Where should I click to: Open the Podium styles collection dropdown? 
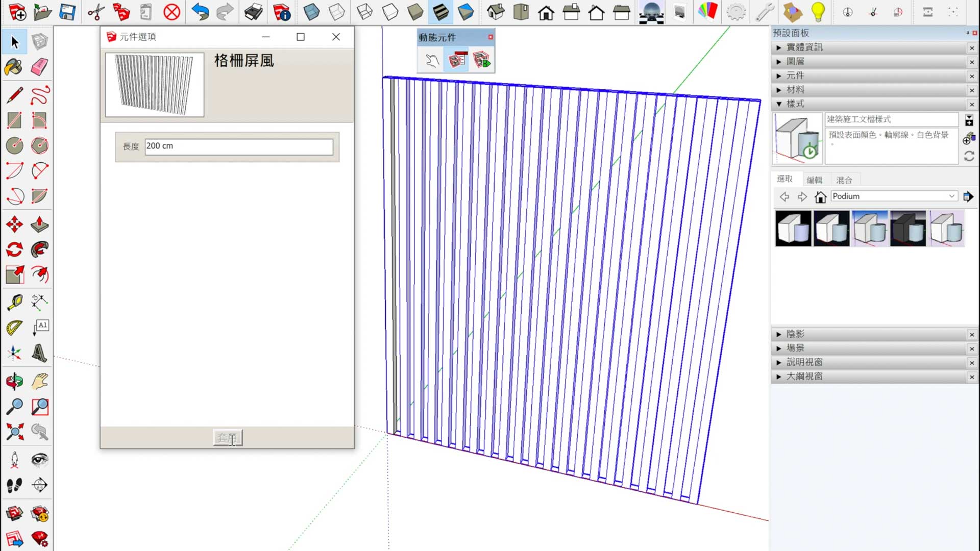(x=951, y=196)
